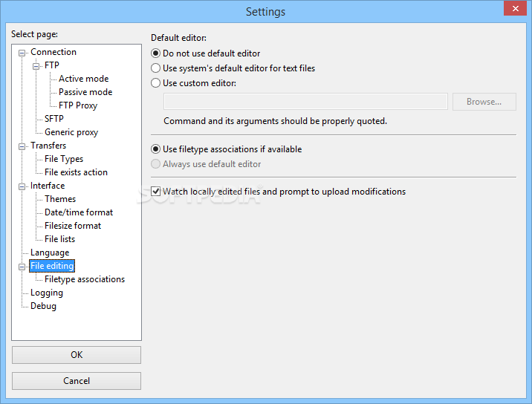This screenshot has height=404, width=532.
Task: Click the custom editor path field
Action: click(x=305, y=102)
